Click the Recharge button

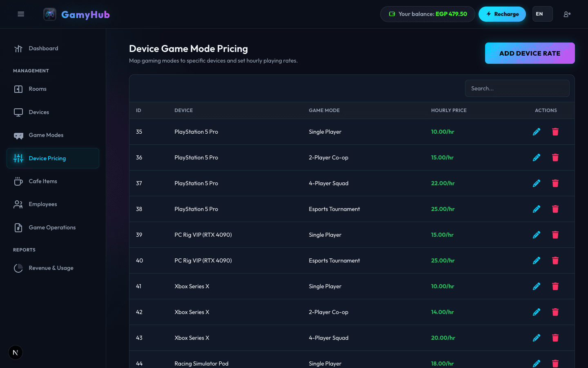tap(502, 14)
